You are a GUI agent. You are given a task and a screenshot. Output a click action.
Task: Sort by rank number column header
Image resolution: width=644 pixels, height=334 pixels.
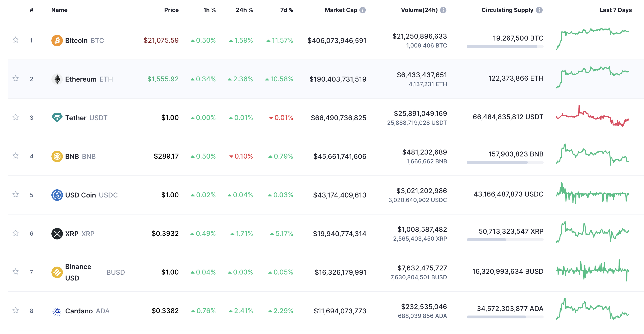coord(31,10)
